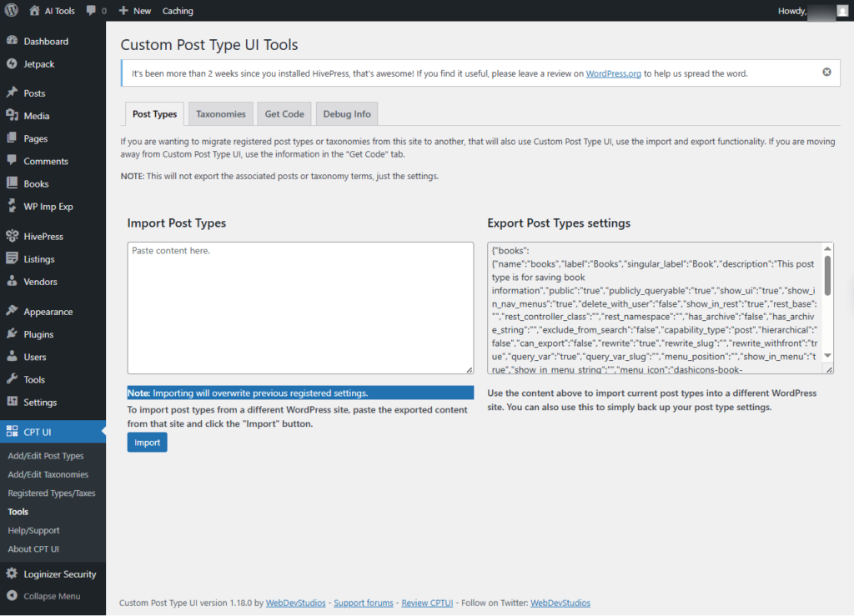Open the New content dropdown
The width and height of the screenshot is (854, 616).
134,11
